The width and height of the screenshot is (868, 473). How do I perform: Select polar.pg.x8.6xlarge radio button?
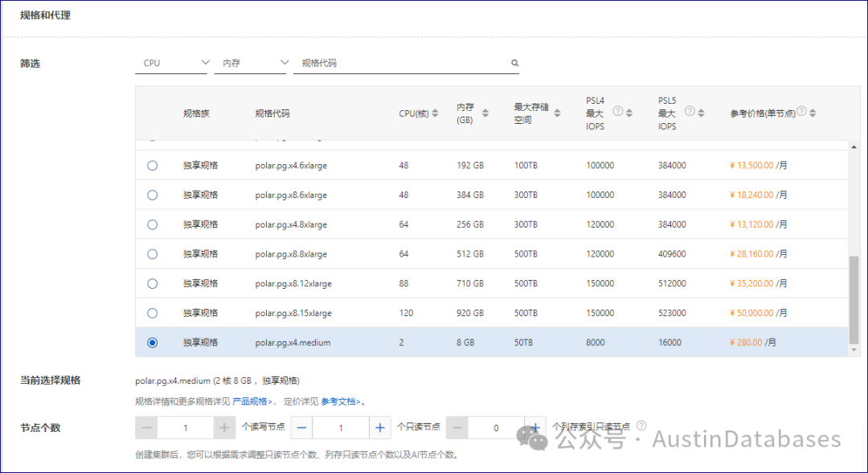pos(152,195)
